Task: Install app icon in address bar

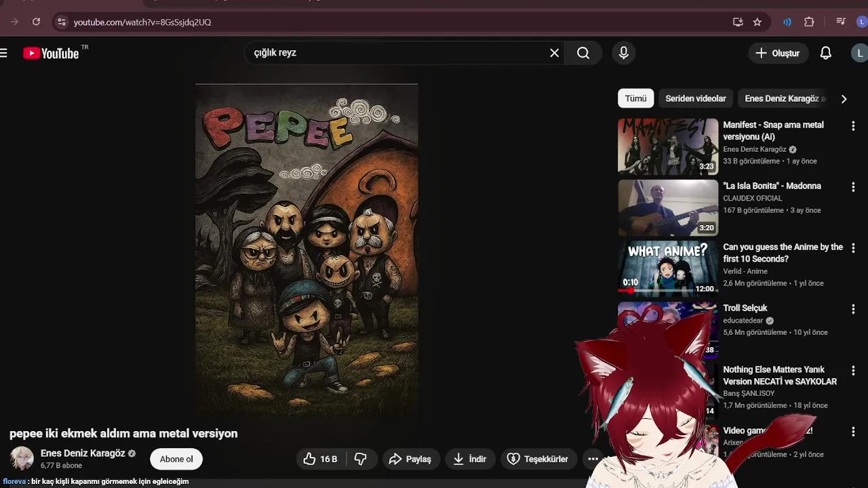Action: 738,22
